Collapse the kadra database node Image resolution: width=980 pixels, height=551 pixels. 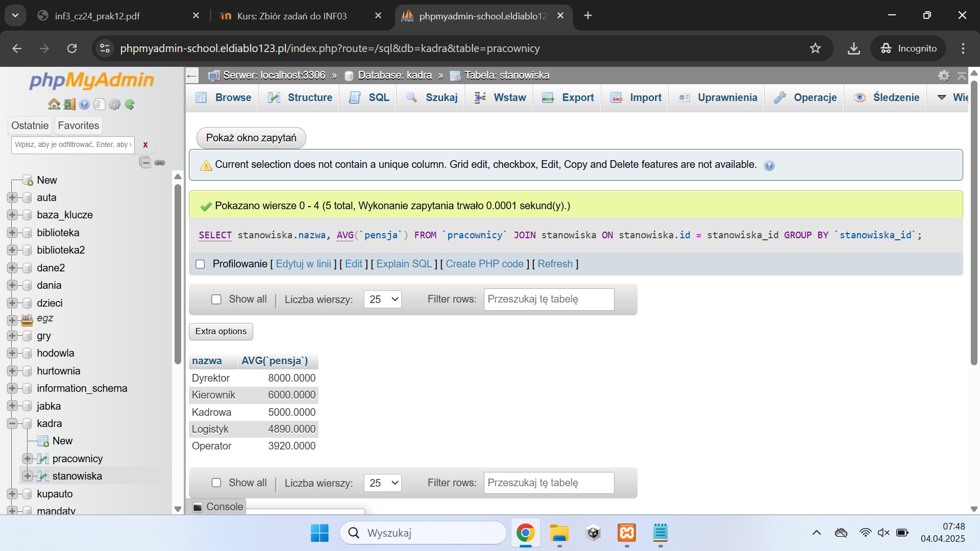point(12,423)
